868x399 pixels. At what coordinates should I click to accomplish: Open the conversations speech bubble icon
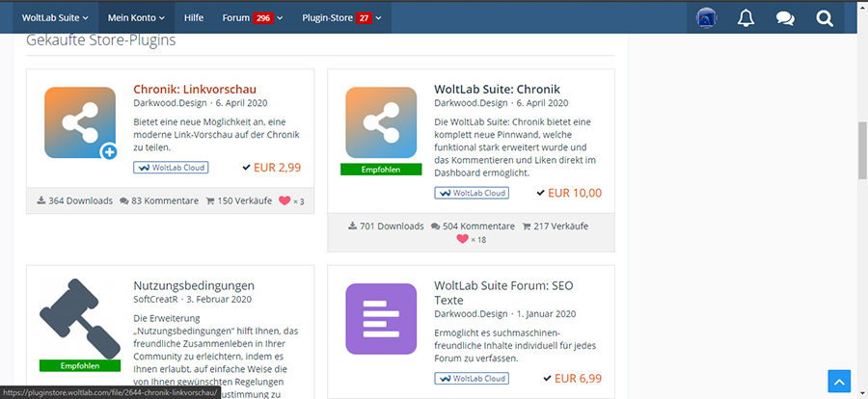point(784,18)
